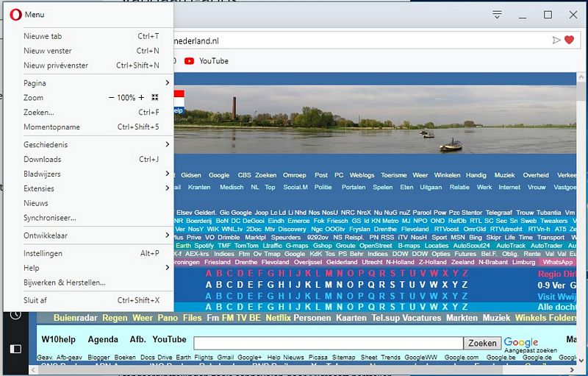Open the Friesland province link

pos(218,262)
